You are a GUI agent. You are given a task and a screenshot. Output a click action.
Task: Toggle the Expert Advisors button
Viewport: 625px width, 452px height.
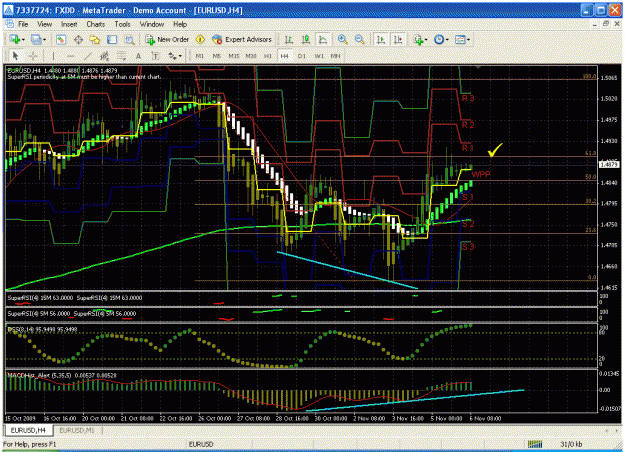(242, 39)
